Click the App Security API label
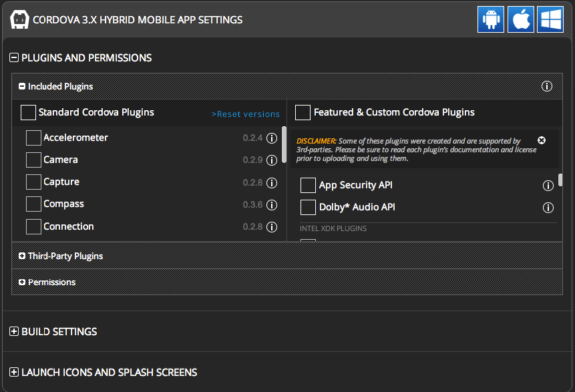 coord(356,185)
